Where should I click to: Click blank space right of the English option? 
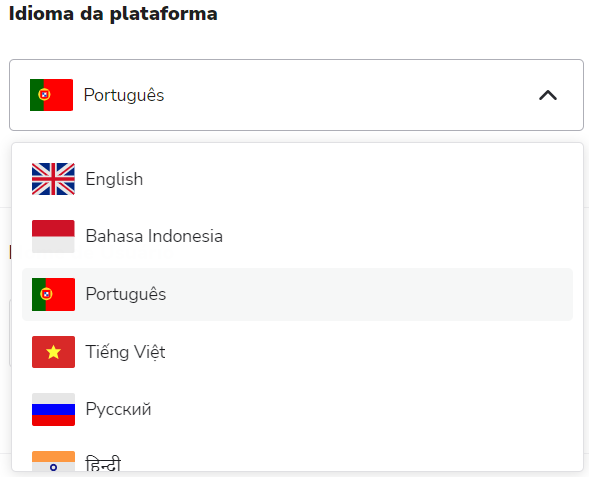(357, 179)
